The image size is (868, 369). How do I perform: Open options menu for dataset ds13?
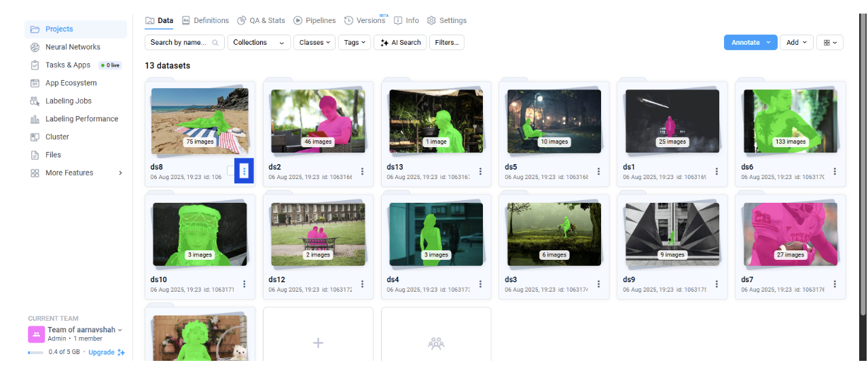[x=480, y=172]
